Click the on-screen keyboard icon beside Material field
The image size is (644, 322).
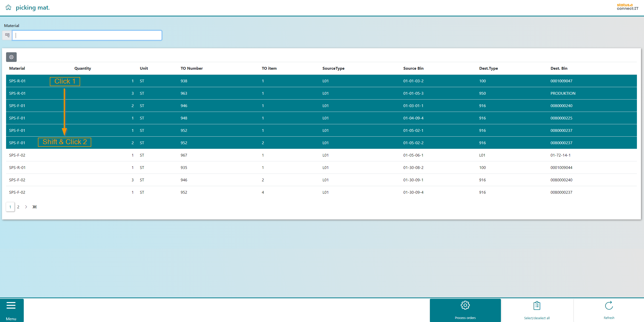(7, 35)
